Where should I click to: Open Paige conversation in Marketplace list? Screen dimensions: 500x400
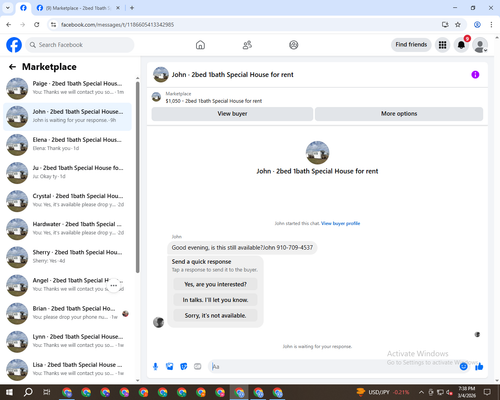(x=67, y=88)
